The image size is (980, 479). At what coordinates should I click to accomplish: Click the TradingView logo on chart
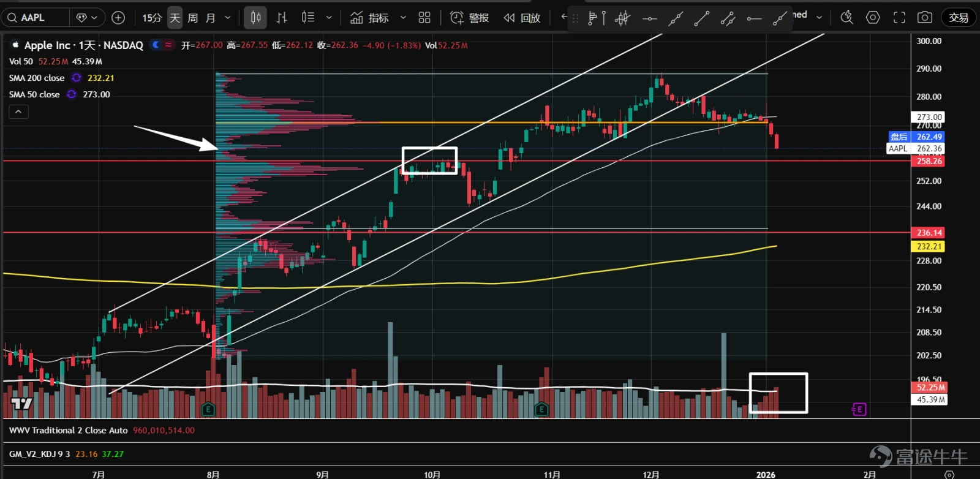[x=21, y=403]
